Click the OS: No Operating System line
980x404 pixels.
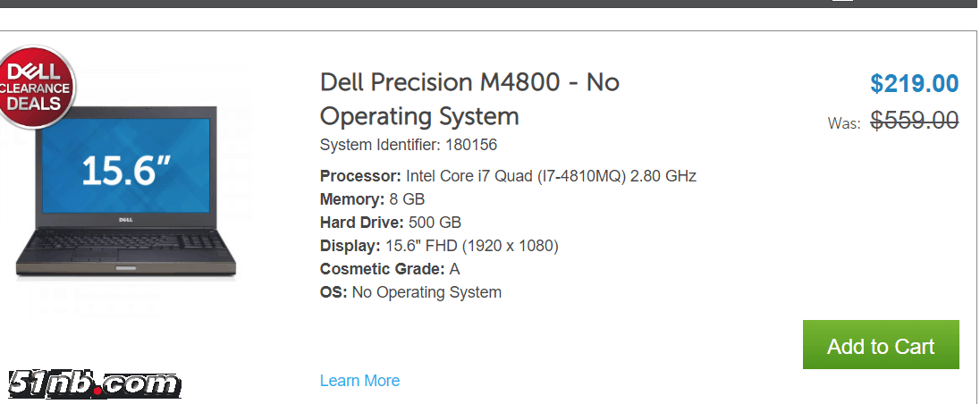410,292
